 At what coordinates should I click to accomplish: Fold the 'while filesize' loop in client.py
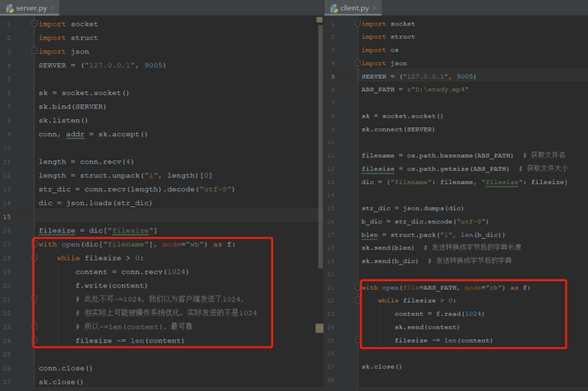pyautogui.click(x=358, y=301)
